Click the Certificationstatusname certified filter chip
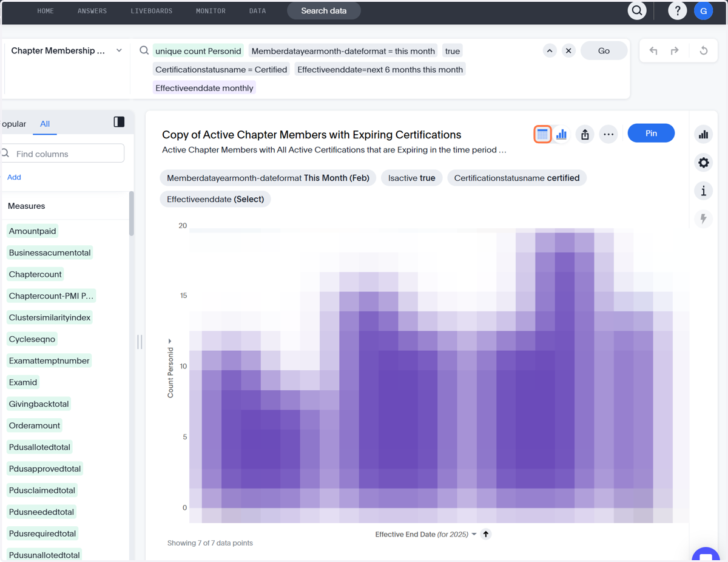728x562 pixels. (x=517, y=178)
